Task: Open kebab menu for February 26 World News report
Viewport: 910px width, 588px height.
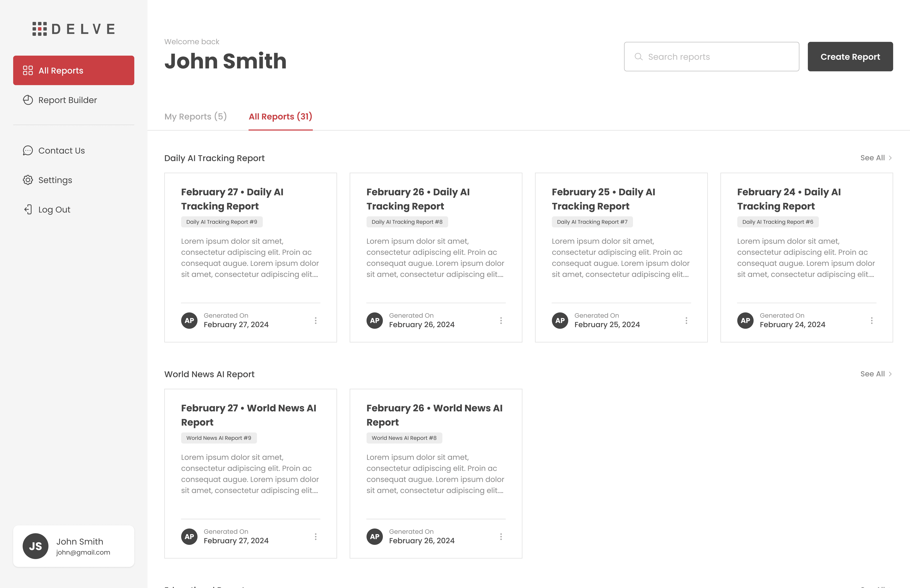Action: (x=501, y=536)
